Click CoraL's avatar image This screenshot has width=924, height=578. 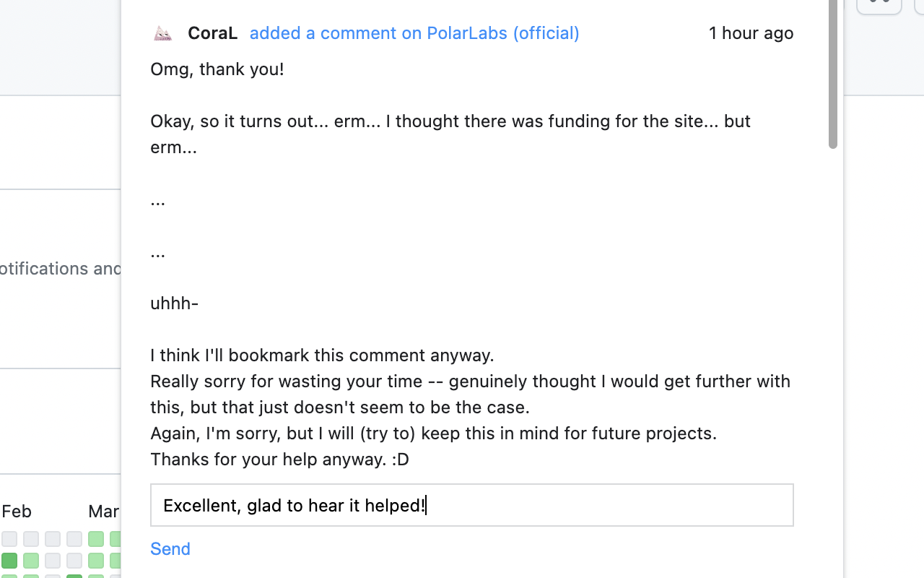pos(162,33)
